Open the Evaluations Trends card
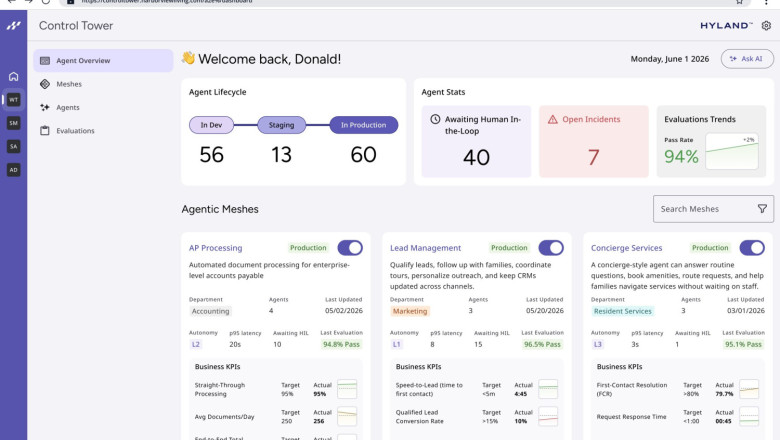This screenshot has height=440, width=780. click(711, 141)
